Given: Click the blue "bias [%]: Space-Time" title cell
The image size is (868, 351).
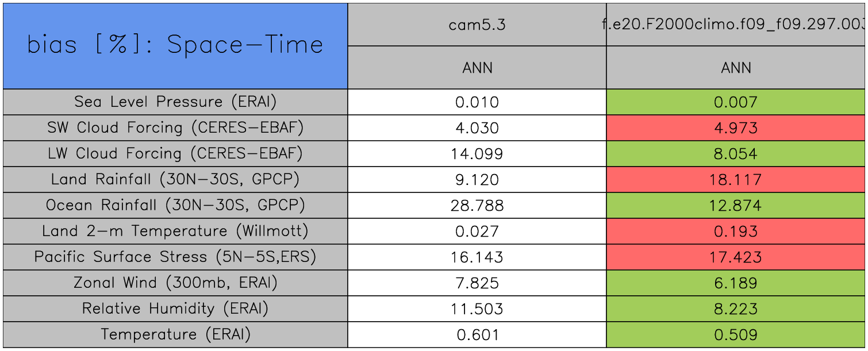Looking at the screenshot, I should [x=175, y=46].
